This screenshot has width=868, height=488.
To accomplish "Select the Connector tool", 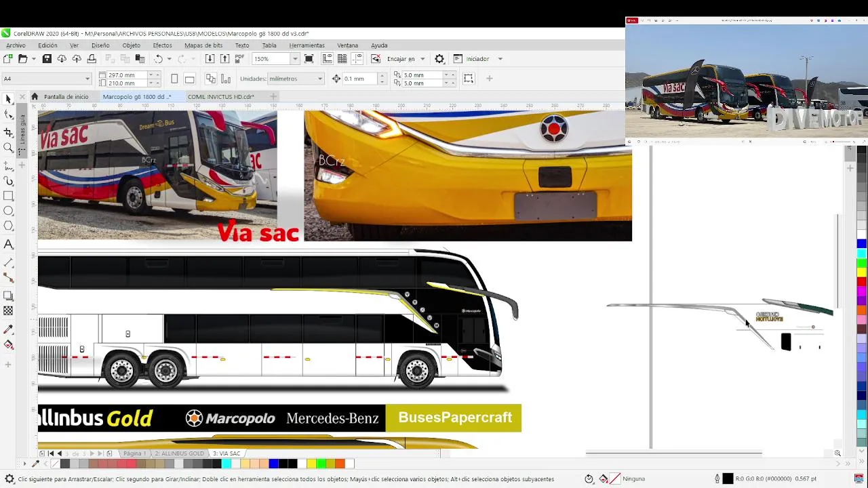I will tap(8, 278).
